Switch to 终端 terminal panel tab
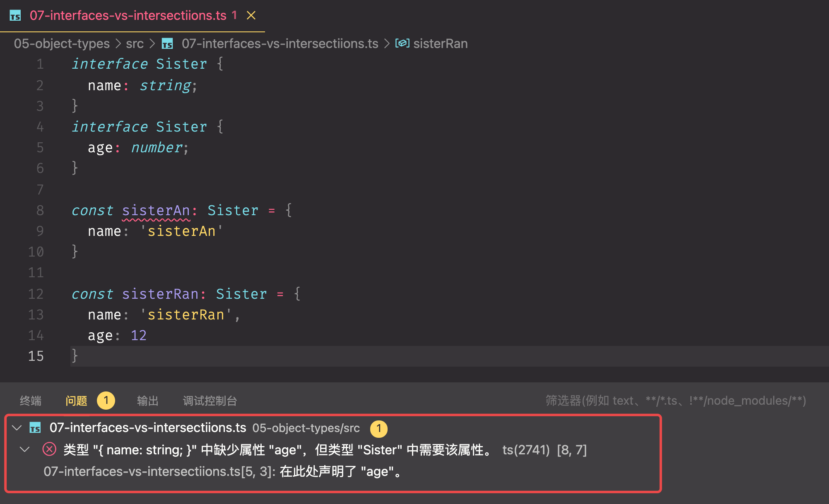 pos(31,401)
